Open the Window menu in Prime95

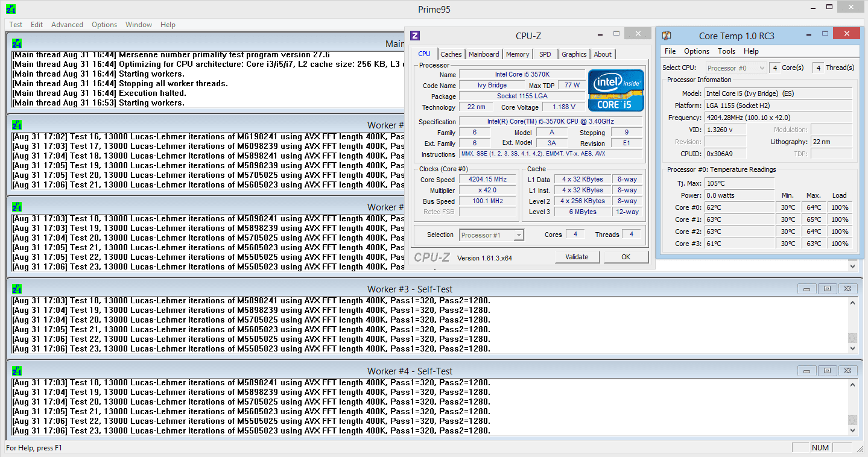pos(139,25)
